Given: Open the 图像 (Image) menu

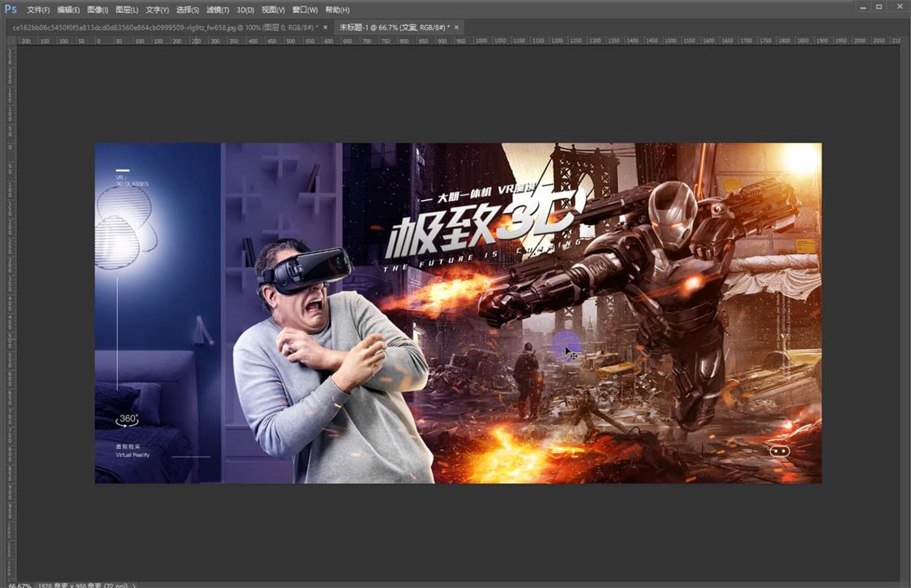Looking at the screenshot, I should [99, 10].
